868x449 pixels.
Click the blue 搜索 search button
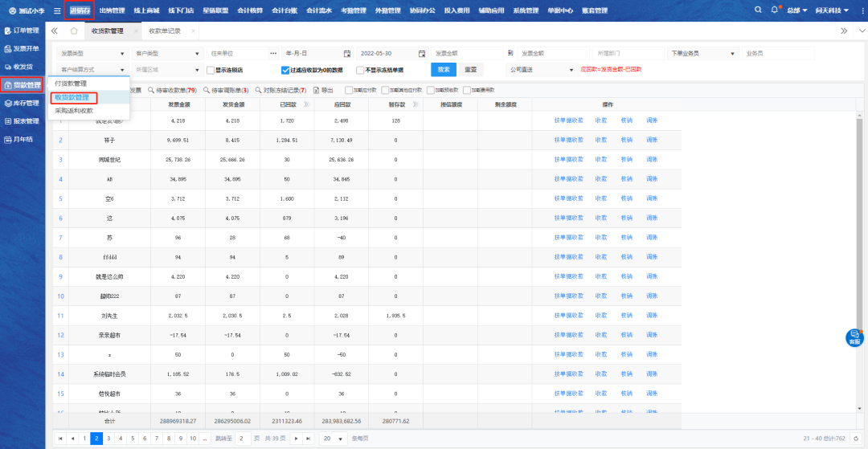[x=444, y=70]
